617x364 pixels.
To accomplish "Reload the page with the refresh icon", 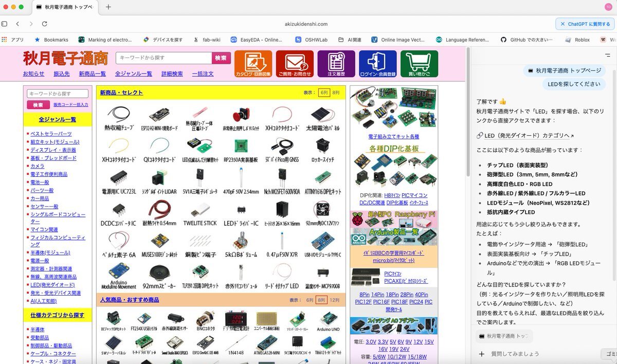I will (45, 24).
